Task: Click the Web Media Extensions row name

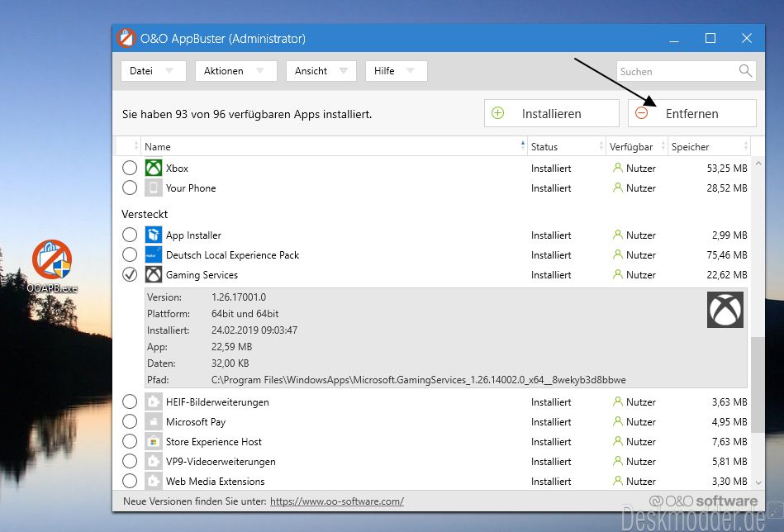Action: point(215,482)
